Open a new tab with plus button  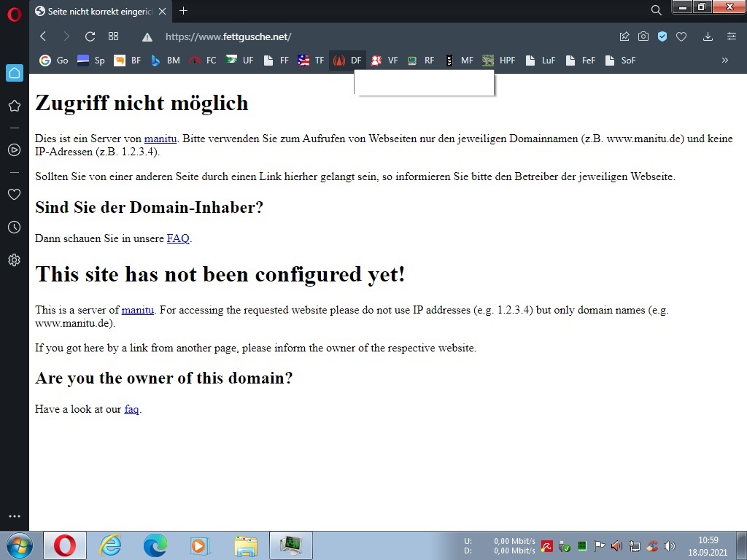[x=183, y=11]
